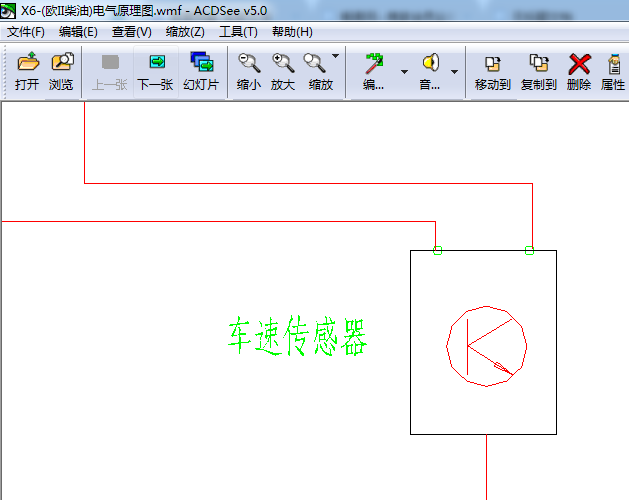The width and height of the screenshot is (629, 500).
Task: Expand dropdown arrow next to 编... tool
Action: tap(405, 72)
